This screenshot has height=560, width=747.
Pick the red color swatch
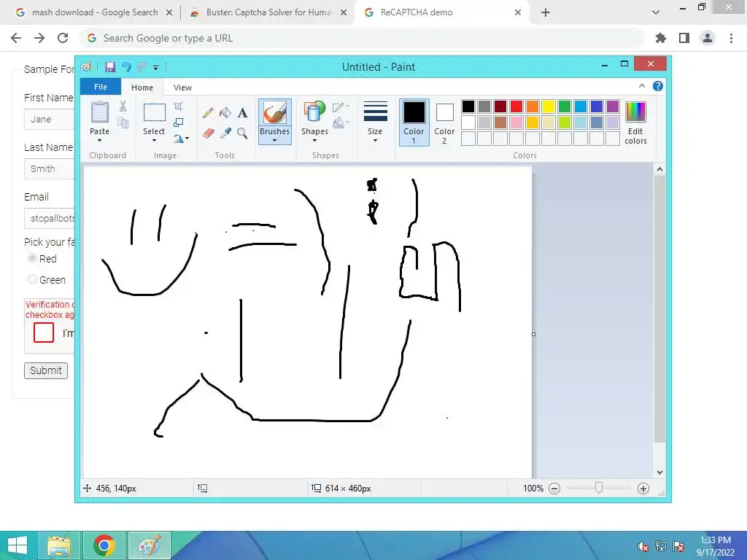coord(516,106)
